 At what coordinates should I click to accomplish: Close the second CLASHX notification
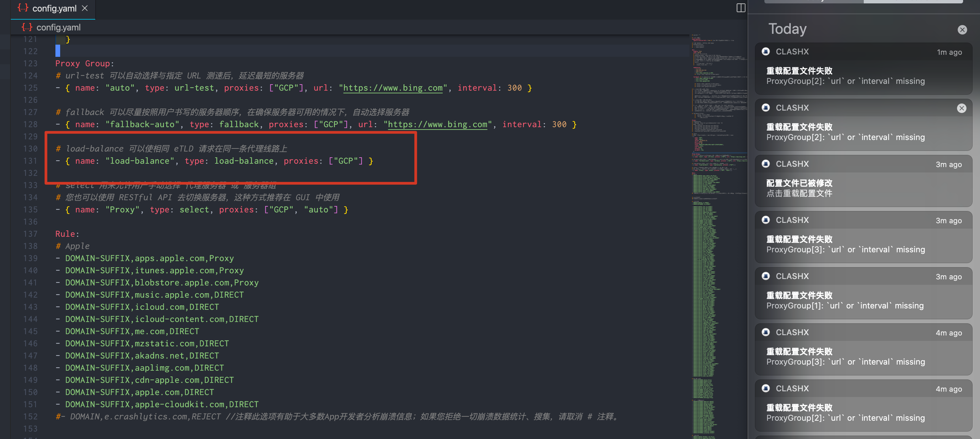962,108
